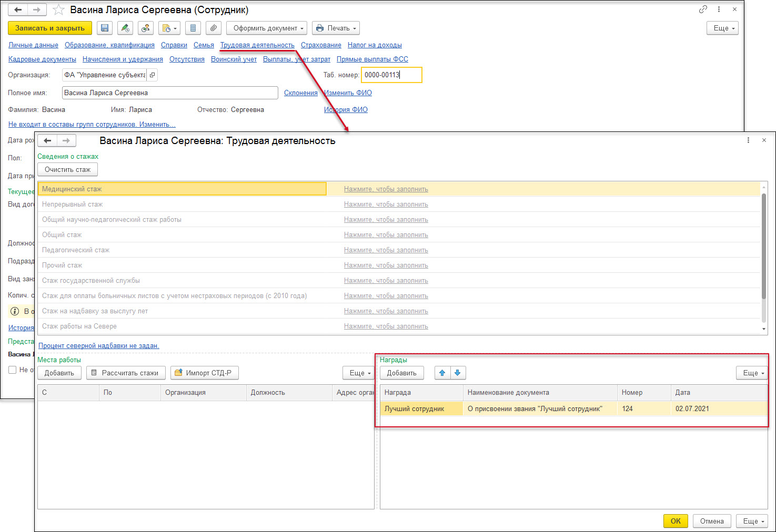Open Образование, квалификация section
776x532 pixels.
[x=109, y=45]
